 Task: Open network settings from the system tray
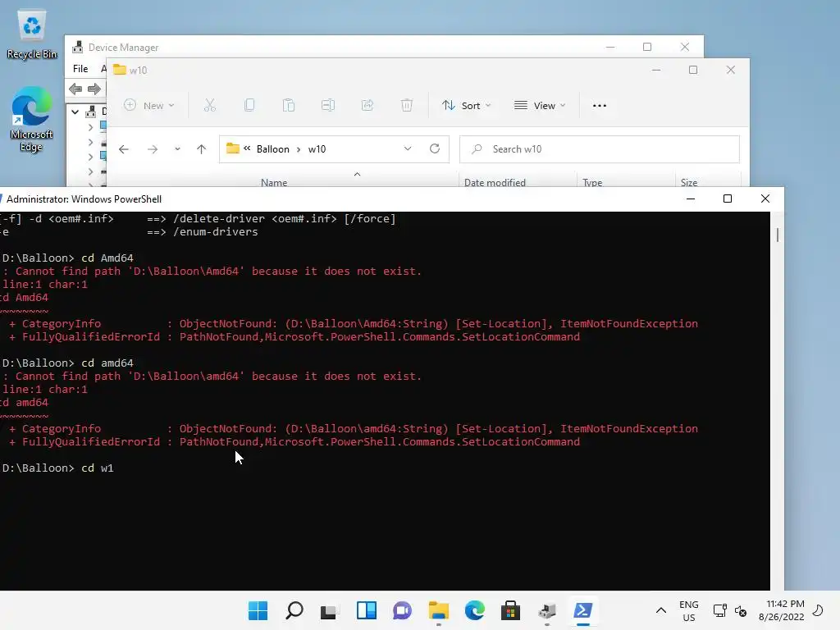[x=720, y=610]
